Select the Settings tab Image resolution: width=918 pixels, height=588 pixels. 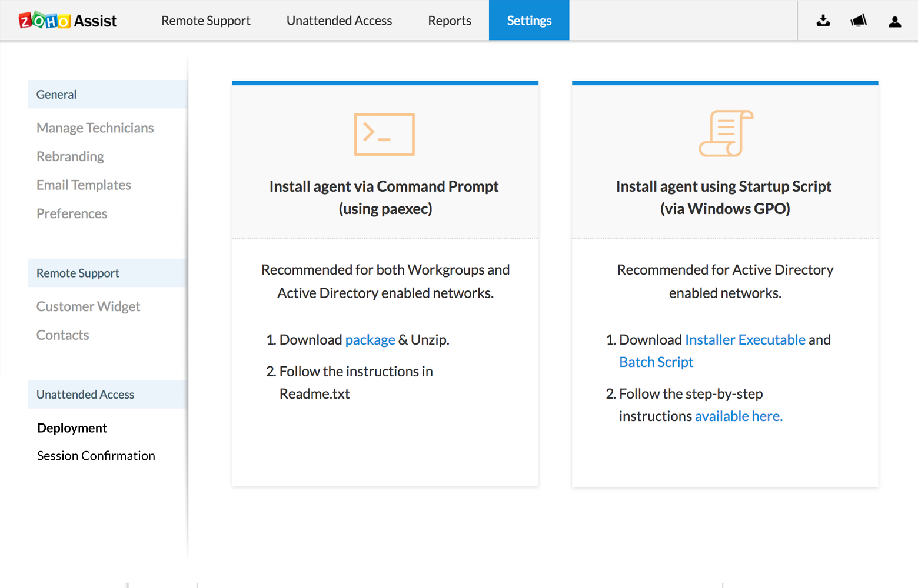tap(529, 21)
